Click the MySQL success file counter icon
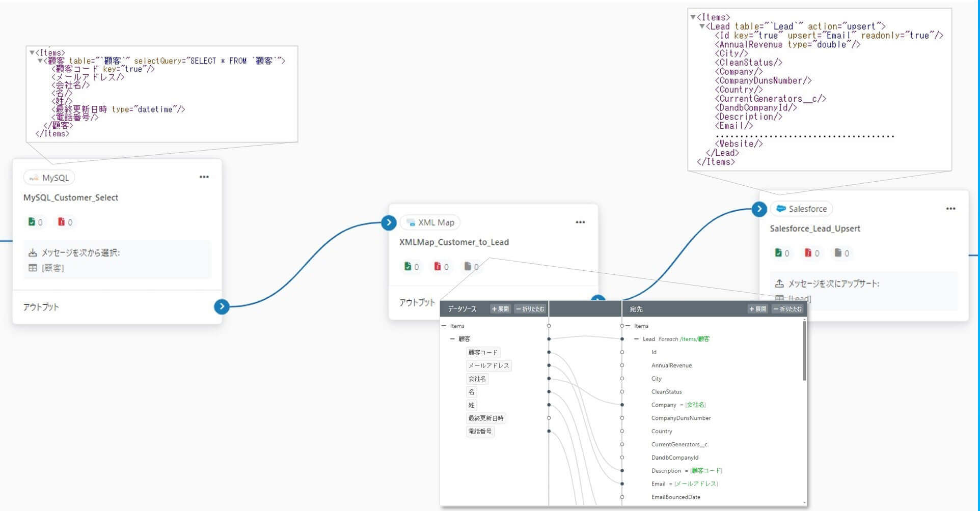This screenshot has width=980, height=511. pos(32,222)
